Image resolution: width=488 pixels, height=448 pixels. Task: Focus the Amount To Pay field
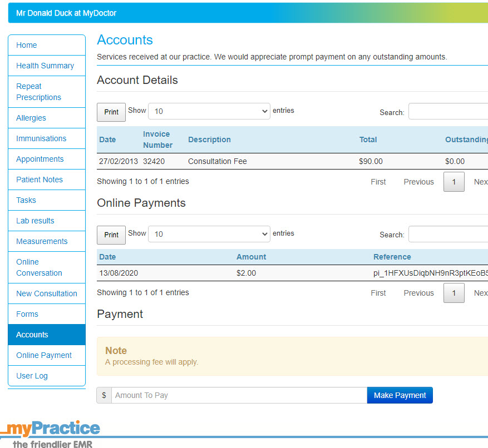[x=239, y=395]
